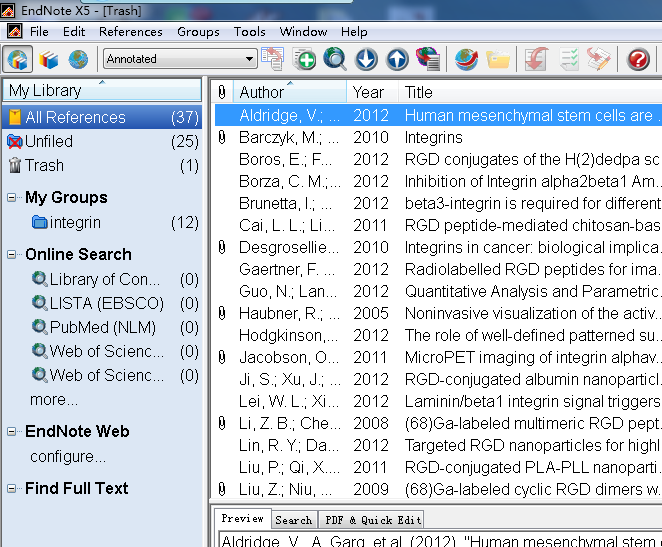The width and height of the screenshot is (662, 547).
Task: Switch to Integrated Library & Online Search mode
Action: (17, 59)
